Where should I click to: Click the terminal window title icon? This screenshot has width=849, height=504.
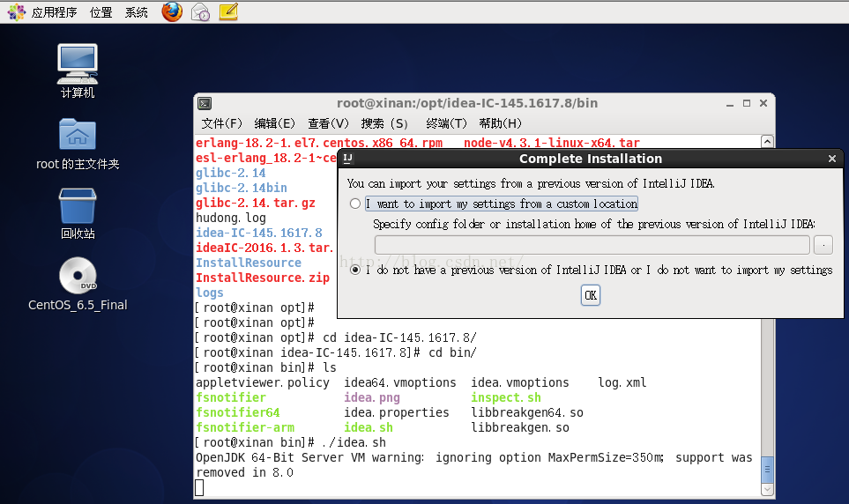205,103
